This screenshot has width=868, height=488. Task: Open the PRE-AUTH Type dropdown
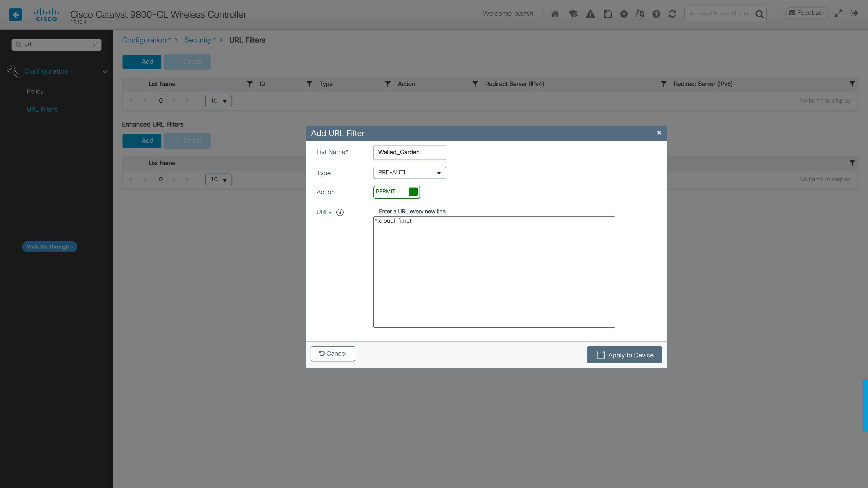(x=409, y=173)
